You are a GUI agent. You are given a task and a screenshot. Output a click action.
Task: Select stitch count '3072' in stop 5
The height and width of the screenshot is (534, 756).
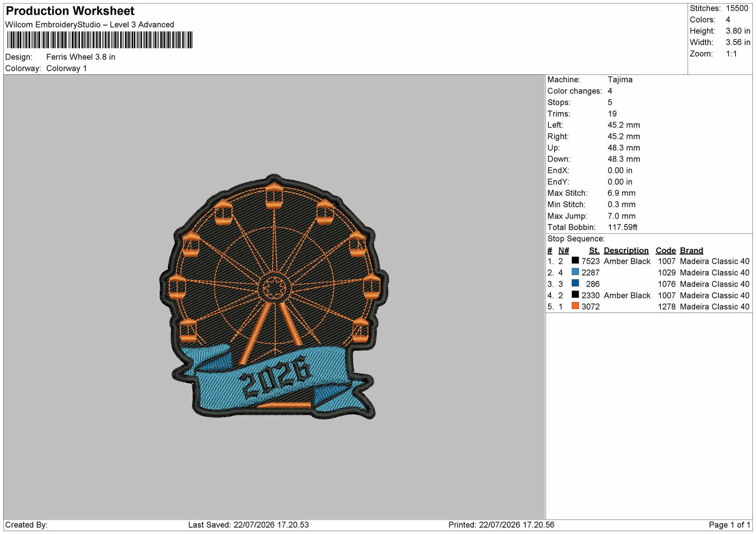click(591, 307)
